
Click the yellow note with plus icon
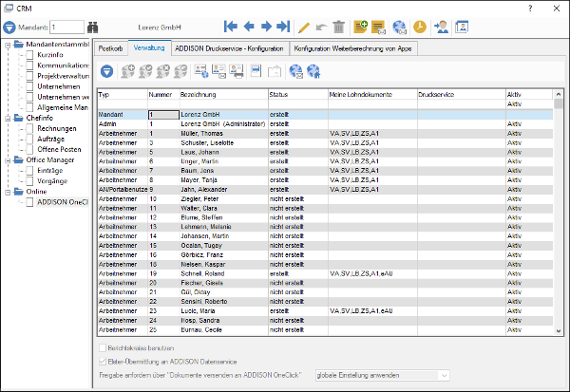pyautogui.click(x=361, y=27)
